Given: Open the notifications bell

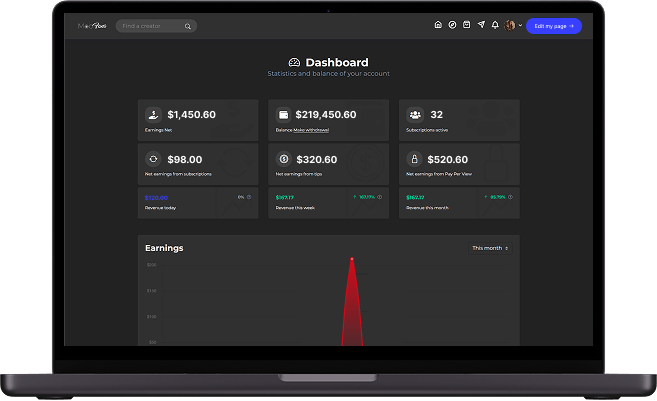Looking at the screenshot, I should (x=495, y=25).
